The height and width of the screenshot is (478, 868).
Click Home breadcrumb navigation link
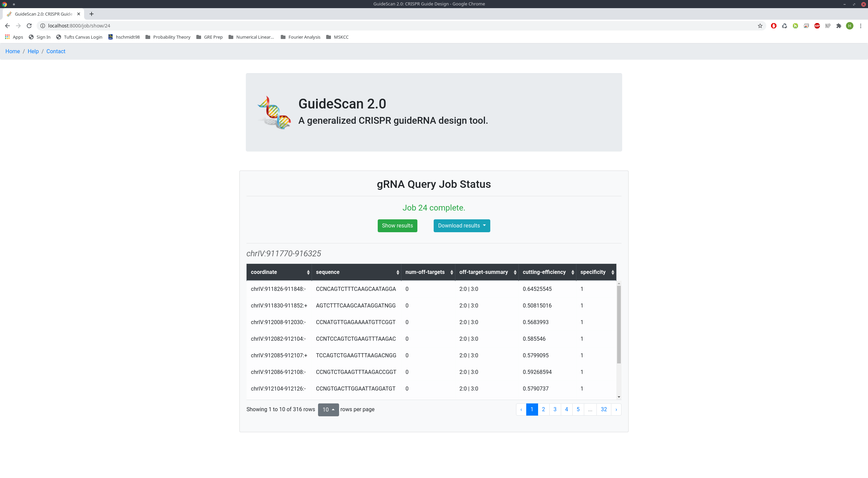point(12,51)
